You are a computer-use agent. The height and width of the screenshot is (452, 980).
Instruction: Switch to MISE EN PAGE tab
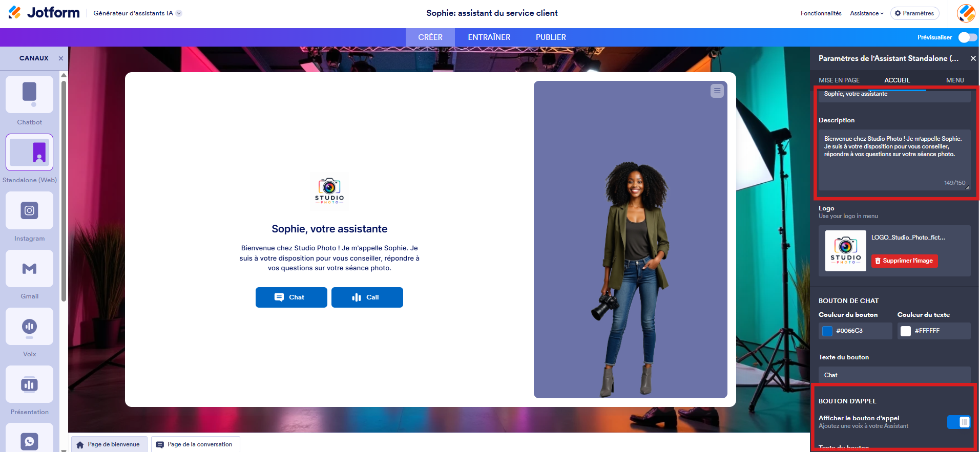[839, 80]
